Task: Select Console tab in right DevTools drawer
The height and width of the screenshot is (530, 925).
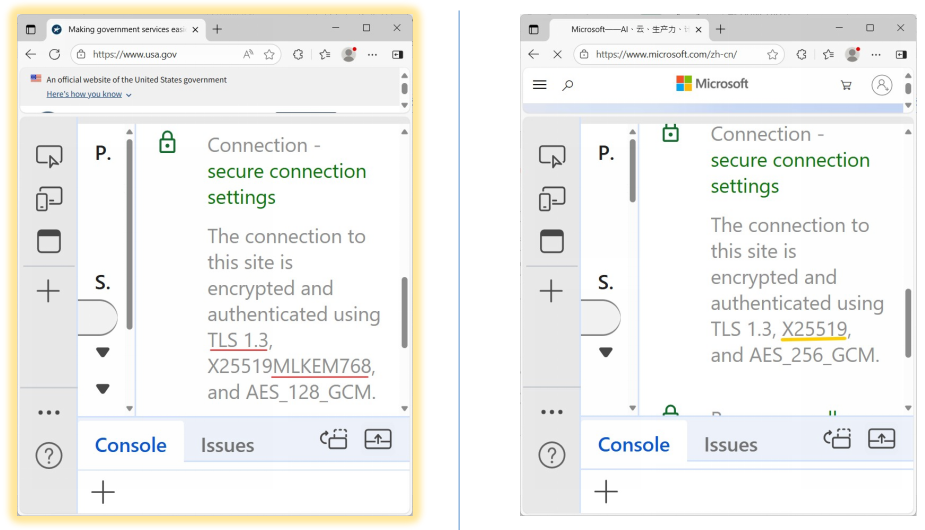Action: click(x=634, y=445)
